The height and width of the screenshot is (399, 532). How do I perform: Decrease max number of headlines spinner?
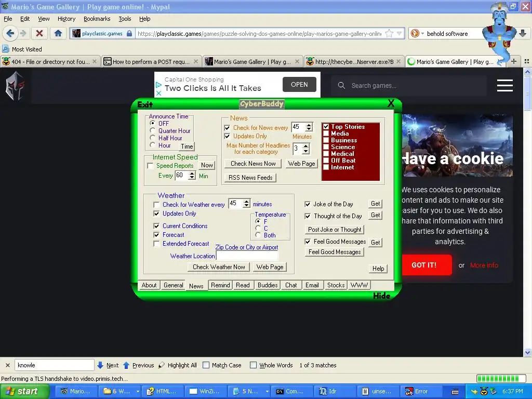click(305, 151)
